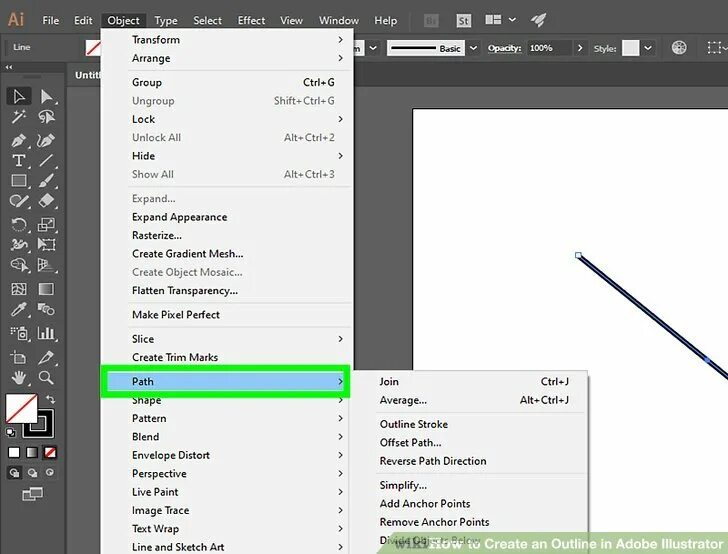728x554 pixels.
Task: Select the Type tool
Action: point(19,161)
